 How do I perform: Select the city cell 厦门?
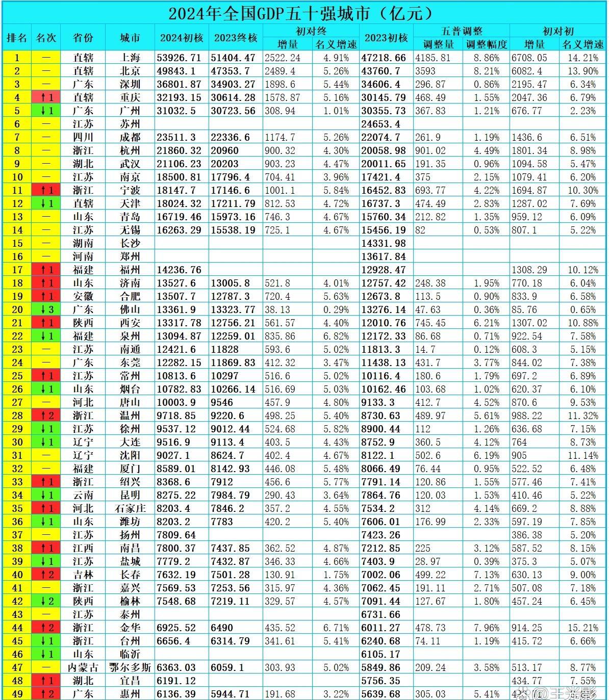click(130, 469)
